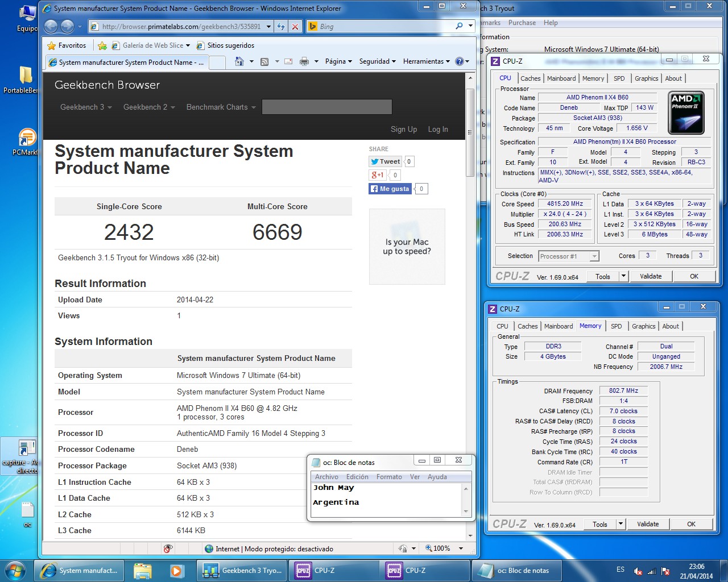The height and width of the screenshot is (582, 728).
Task: Expand Benchmark Charts dropdown
Action: [x=221, y=107]
